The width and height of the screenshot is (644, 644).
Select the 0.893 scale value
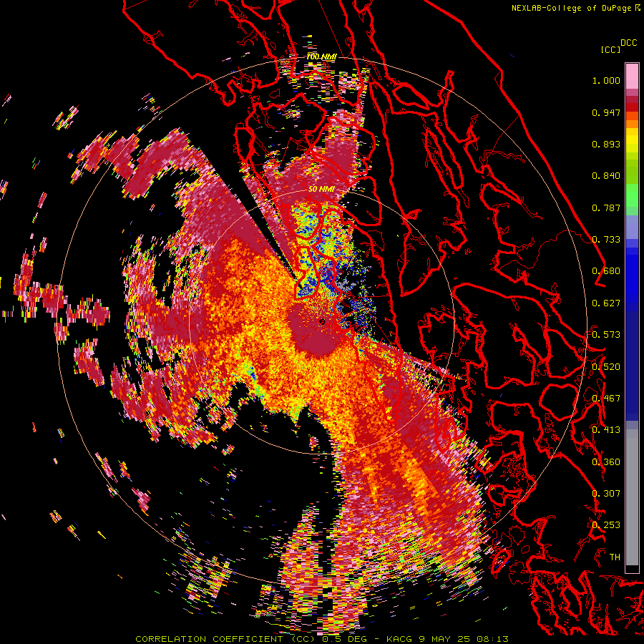(606, 144)
